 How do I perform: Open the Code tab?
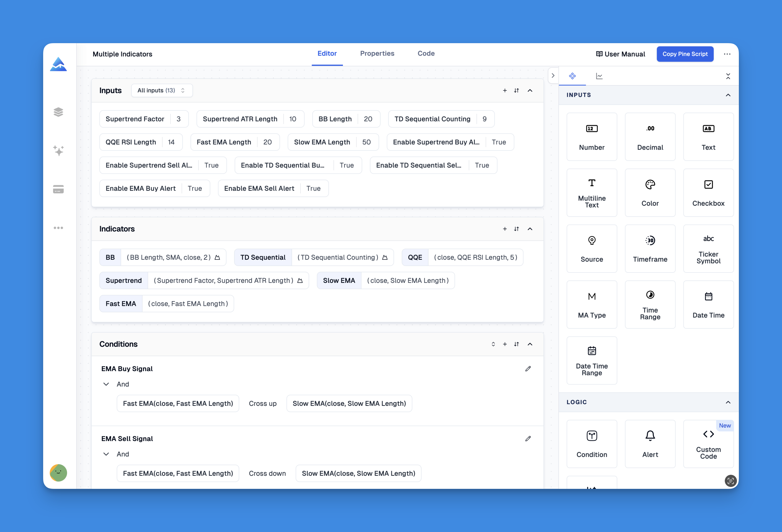coord(426,53)
